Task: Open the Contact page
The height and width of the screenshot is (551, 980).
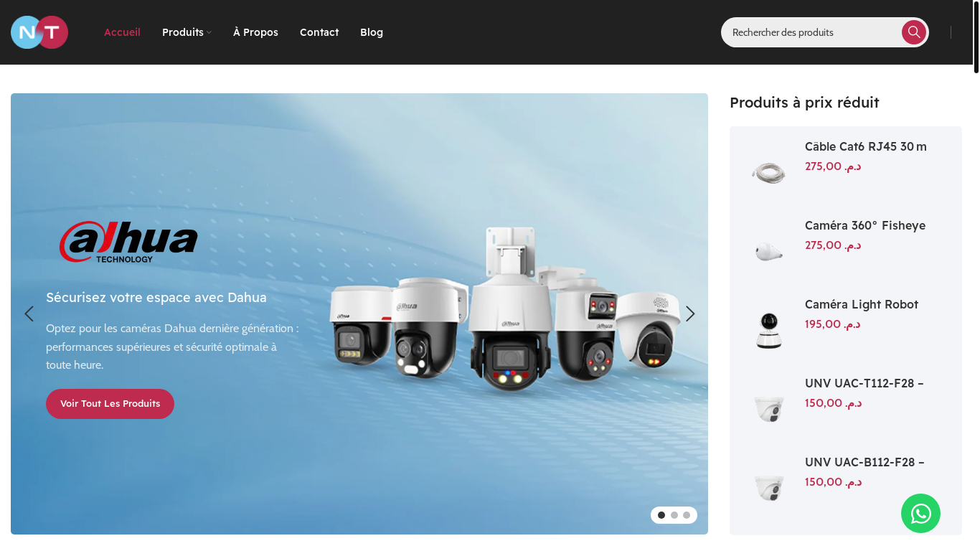Action: 319,32
